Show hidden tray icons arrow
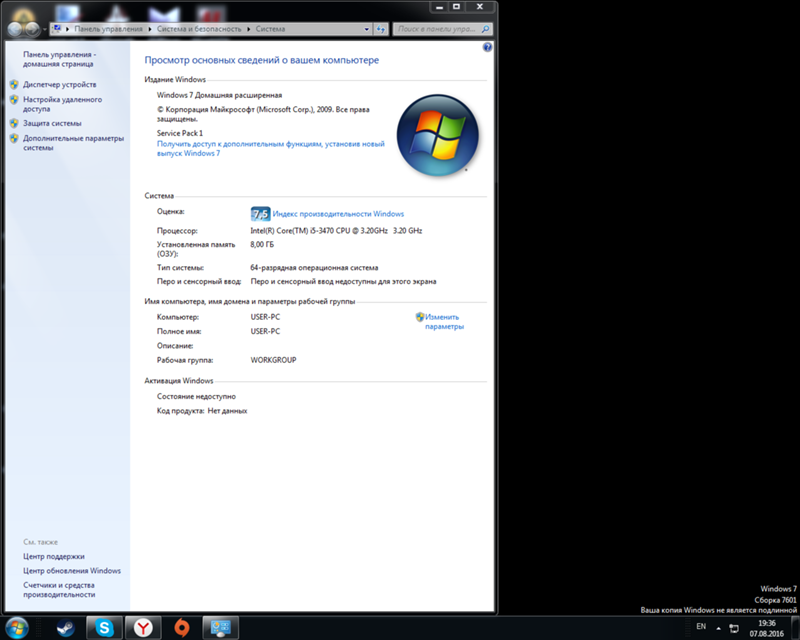 [718, 628]
